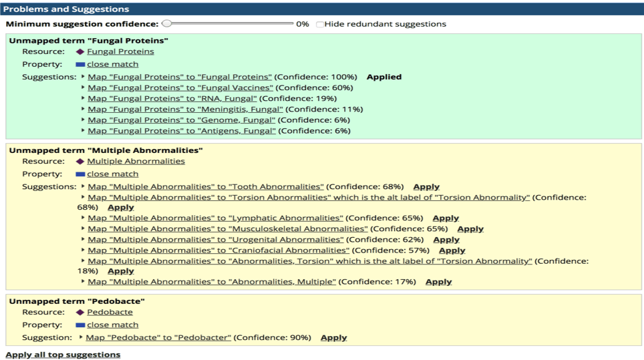Viewport: 644px width, 360px height.
Task: Expand the Pedobacter suggestion triangle
Action: (81, 337)
